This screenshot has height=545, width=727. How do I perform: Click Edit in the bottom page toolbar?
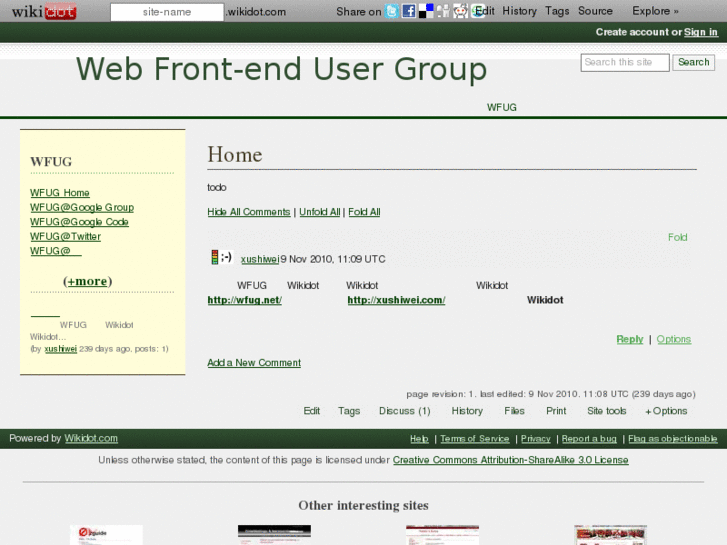coord(312,411)
